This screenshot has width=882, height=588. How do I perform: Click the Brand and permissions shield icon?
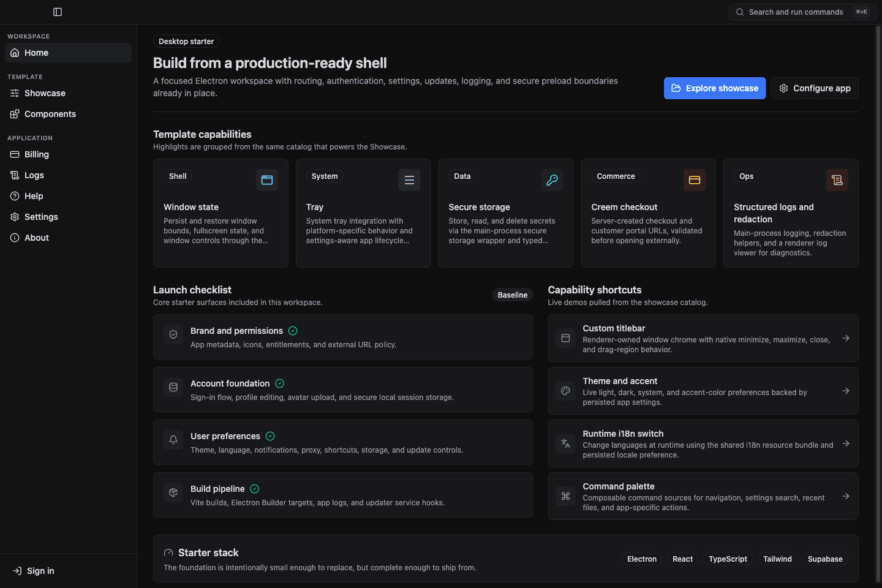point(173,334)
